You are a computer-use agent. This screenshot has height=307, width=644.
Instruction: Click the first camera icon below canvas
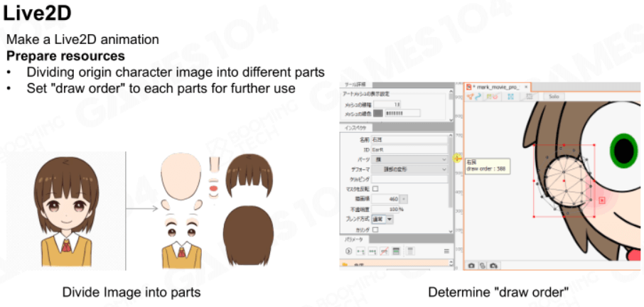(x=471, y=266)
